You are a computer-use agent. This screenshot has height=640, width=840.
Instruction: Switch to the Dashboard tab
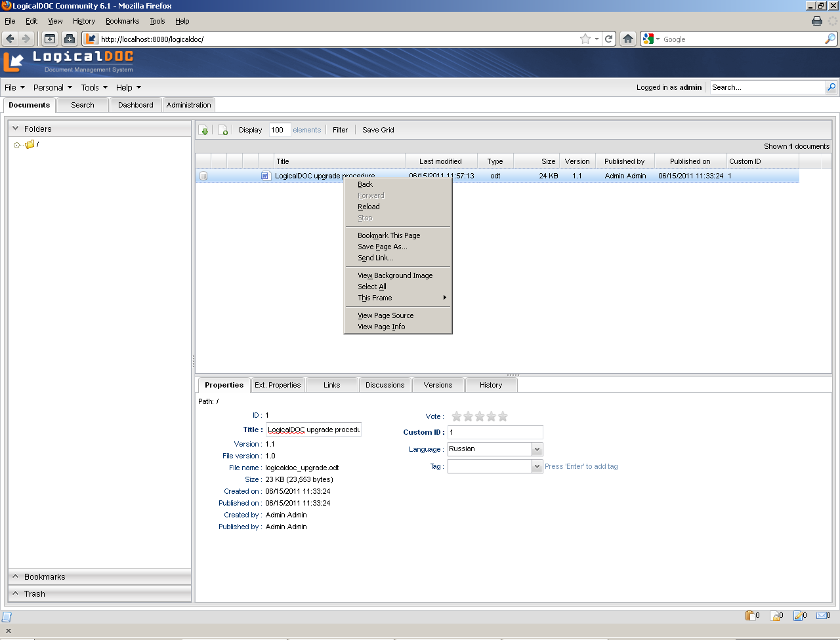[x=136, y=105]
